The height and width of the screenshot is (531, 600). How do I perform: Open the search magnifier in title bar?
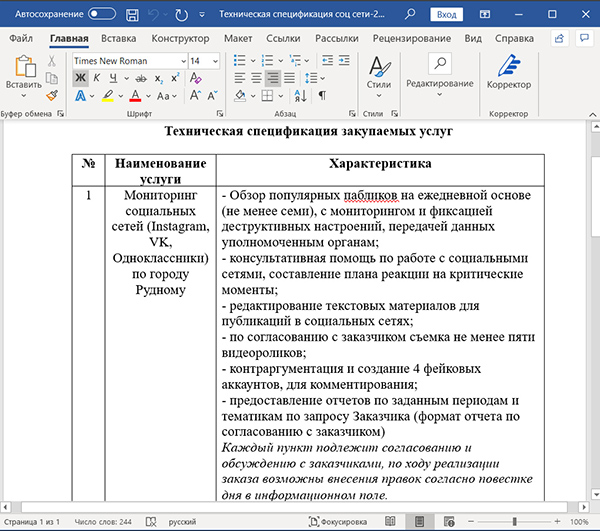[410, 14]
